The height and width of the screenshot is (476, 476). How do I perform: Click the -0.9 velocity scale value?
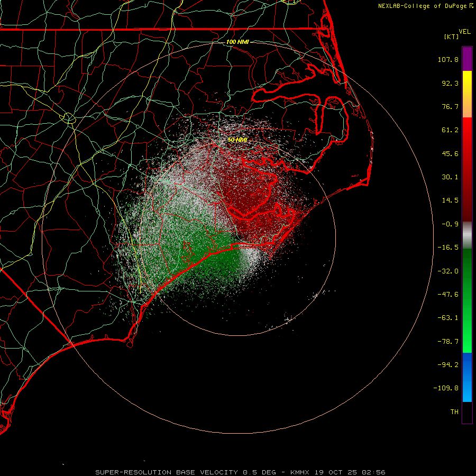coord(450,224)
